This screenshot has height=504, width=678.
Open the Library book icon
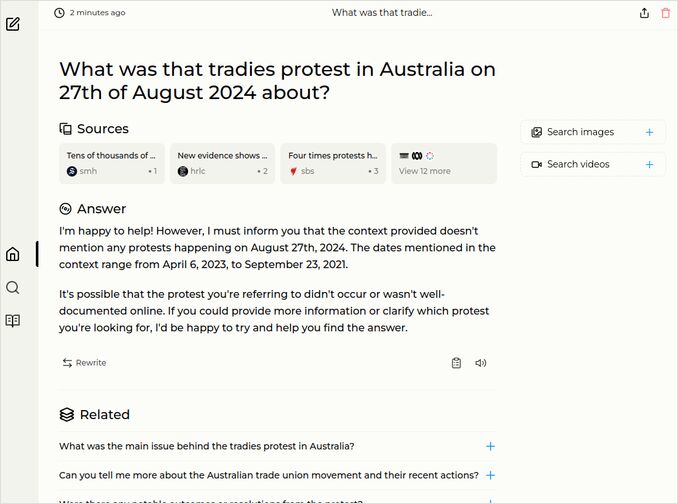(13, 321)
